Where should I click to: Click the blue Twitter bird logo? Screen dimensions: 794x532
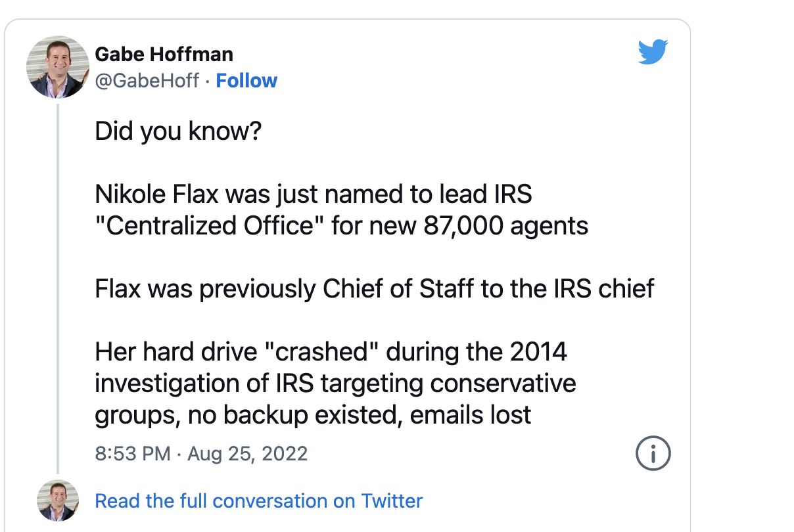click(653, 53)
